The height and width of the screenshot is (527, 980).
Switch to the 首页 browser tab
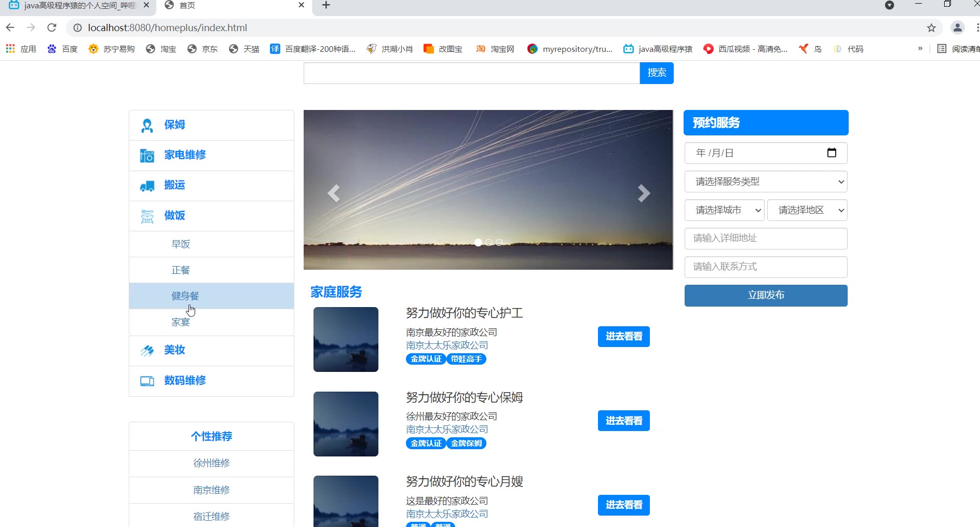tap(234, 5)
